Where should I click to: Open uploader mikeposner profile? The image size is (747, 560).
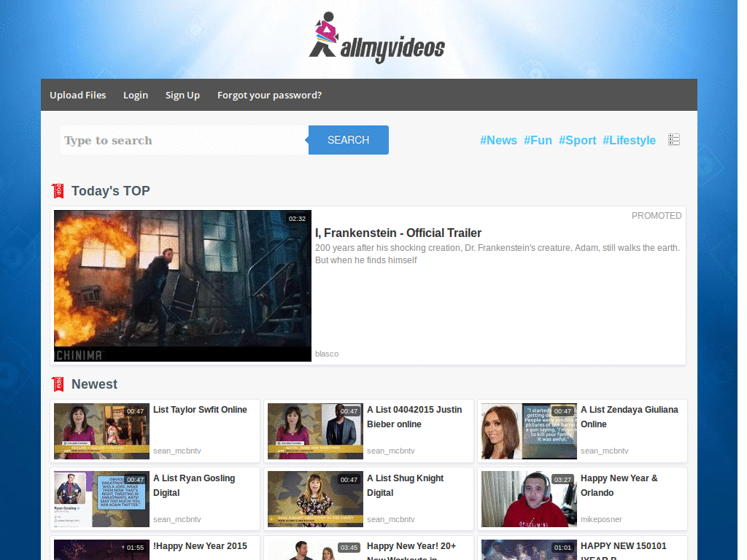coord(601,519)
